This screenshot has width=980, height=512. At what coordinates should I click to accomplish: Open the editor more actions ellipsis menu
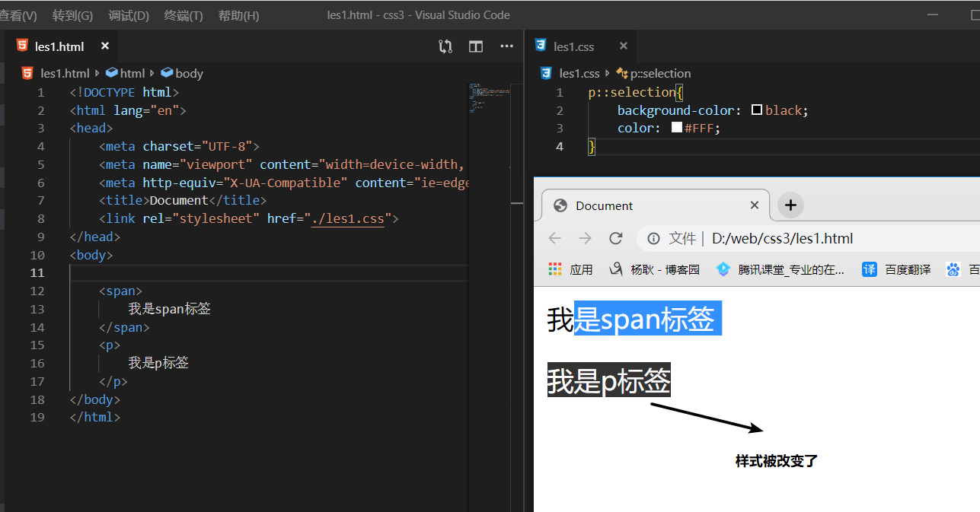[506, 46]
